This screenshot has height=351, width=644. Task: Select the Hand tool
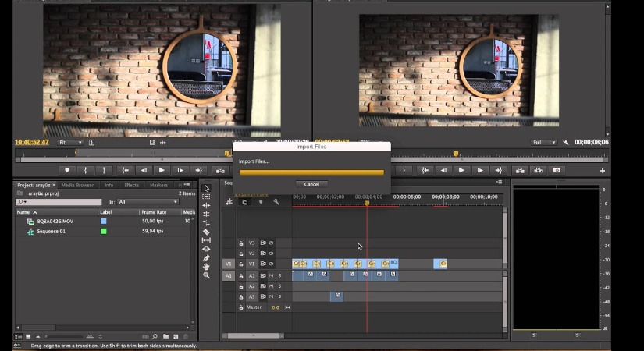tap(206, 267)
